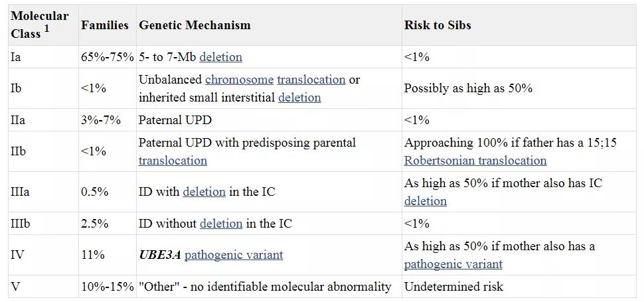Open the small interstitial deletion link
This screenshot has height=302, width=644.
click(299, 98)
